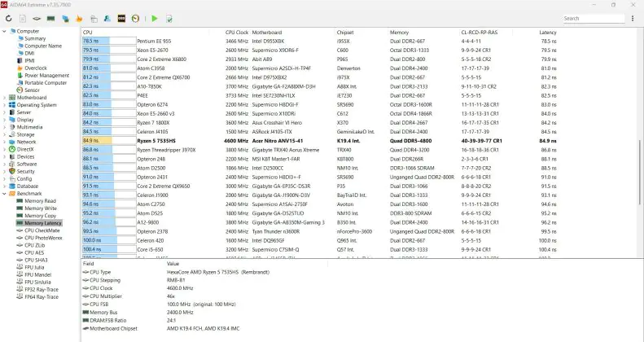The height and width of the screenshot is (342, 644).
Task: Open the Memory Copy benchmark
Action: click(40, 216)
